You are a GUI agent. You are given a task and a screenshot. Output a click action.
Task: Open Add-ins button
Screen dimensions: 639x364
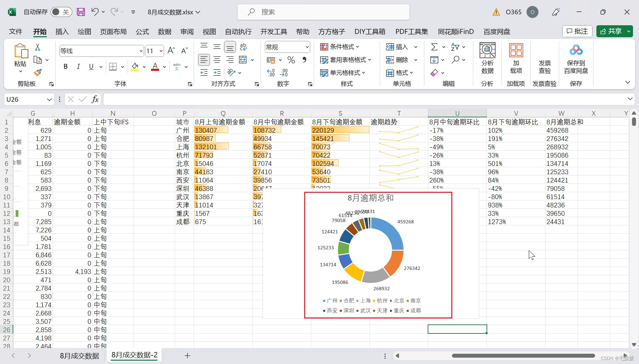coord(516,59)
